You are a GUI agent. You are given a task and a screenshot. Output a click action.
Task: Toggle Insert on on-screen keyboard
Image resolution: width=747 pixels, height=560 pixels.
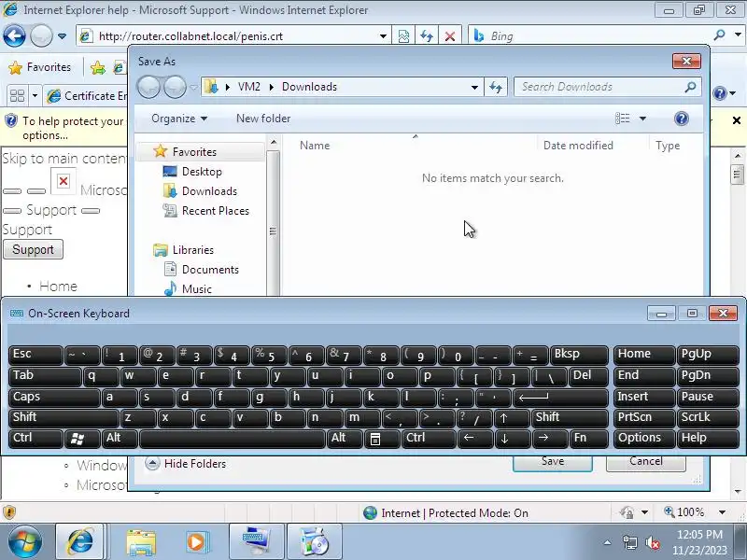[x=644, y=398]
